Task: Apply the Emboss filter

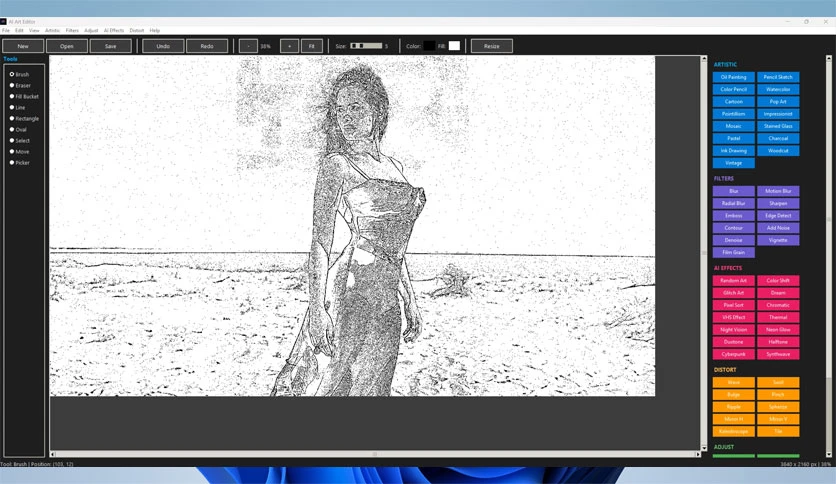Action: [x=734, y=215]
